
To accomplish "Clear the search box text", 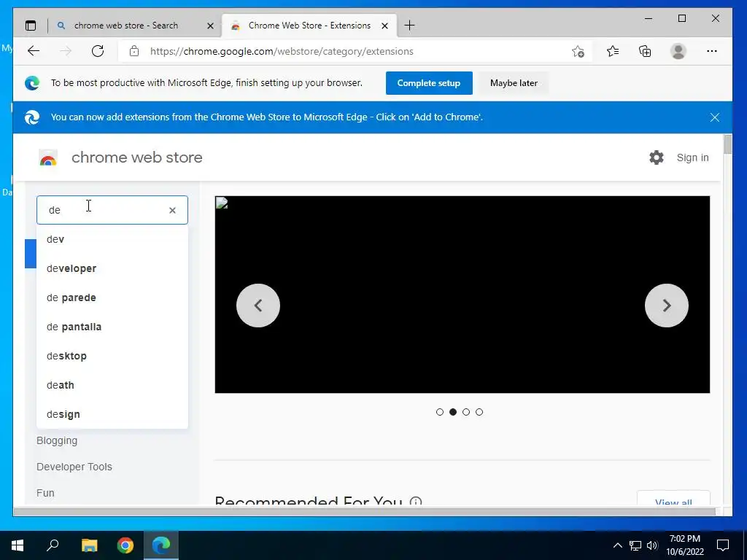I will pyautogui.click(x=172, y=210).
